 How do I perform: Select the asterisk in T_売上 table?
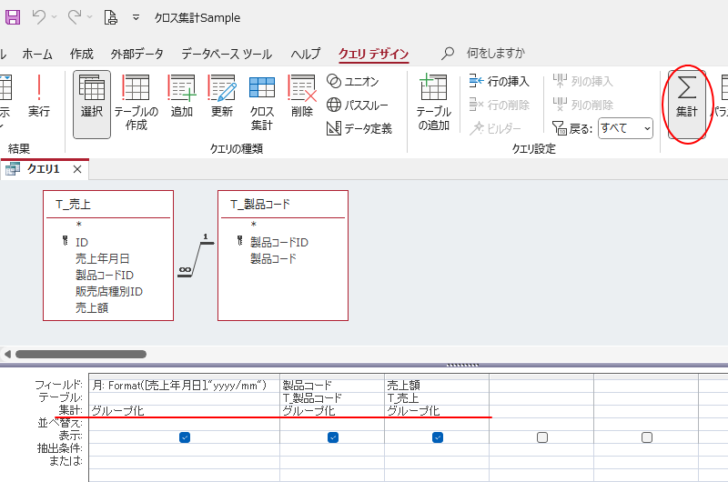pyautogui.click(x=79, y=225)
